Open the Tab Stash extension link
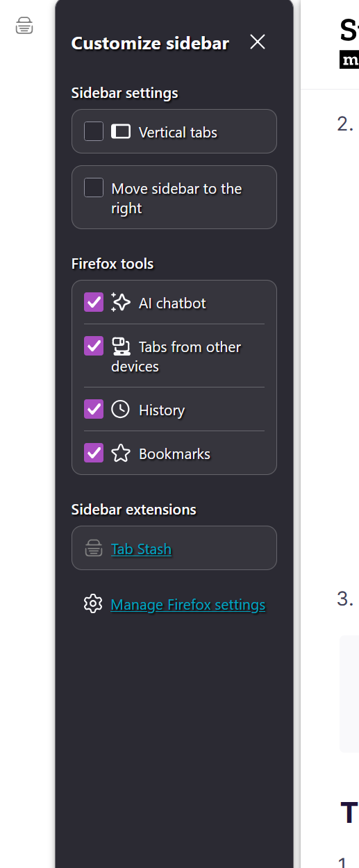Image resolution: width=359 pixels, height=868 pixels. tap(141, 549)
